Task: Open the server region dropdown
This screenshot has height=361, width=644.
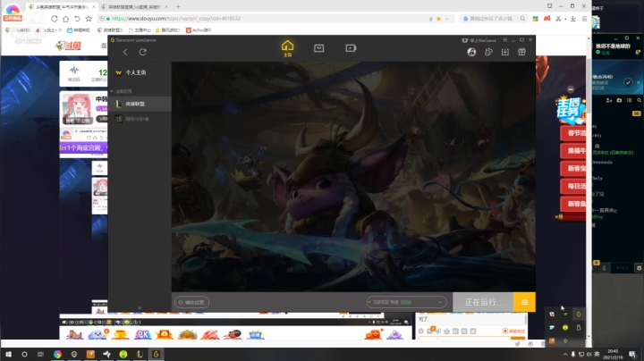Action: (406, 302)
